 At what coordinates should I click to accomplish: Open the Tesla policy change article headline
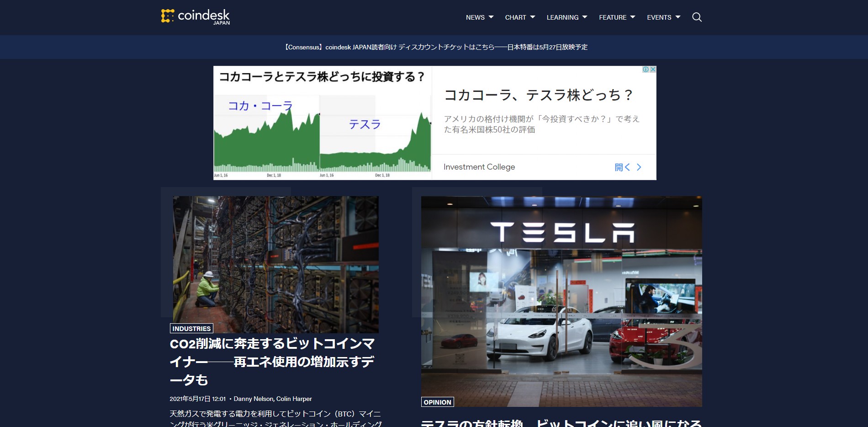click(x=561, y=423)
